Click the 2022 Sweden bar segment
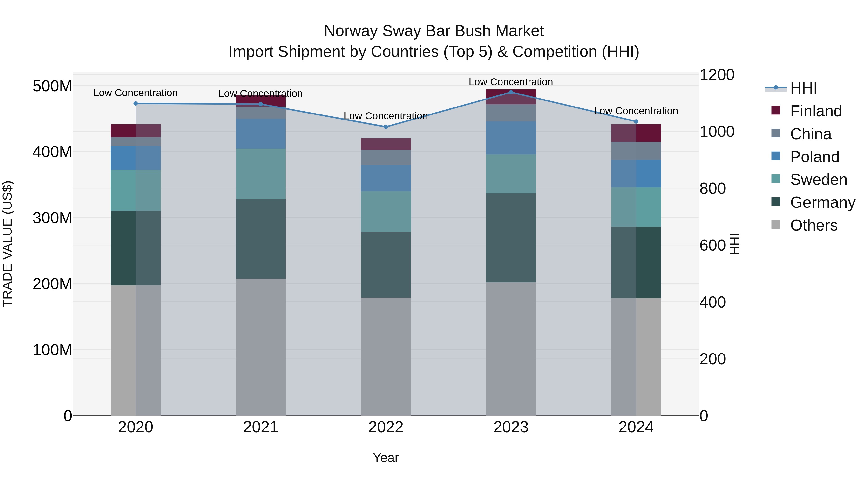The width and height of the screenshot is (868, 488). point(386,212)
